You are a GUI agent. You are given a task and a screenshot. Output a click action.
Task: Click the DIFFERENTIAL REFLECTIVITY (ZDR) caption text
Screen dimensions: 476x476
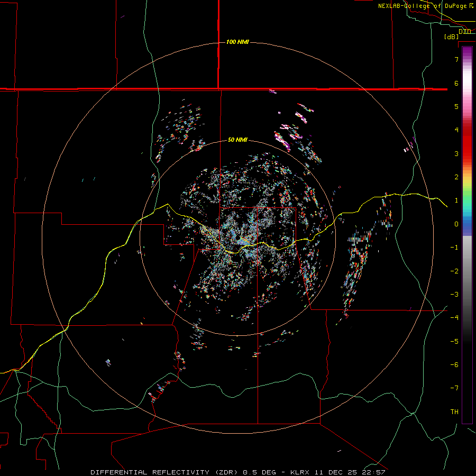point(165,472)
